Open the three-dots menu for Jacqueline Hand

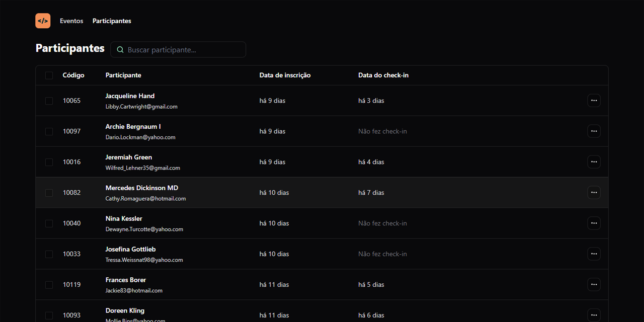click(x=594, y=101)
